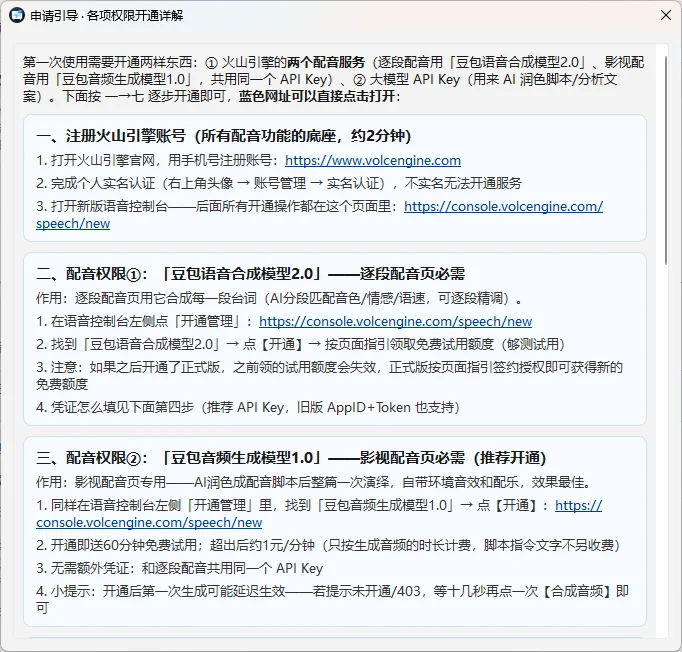This screenshot has width=682, height=652.
Task: Click the line 无需额外凭证:和逐段配音共用同一个 API Key
Action: pos(180,568)
